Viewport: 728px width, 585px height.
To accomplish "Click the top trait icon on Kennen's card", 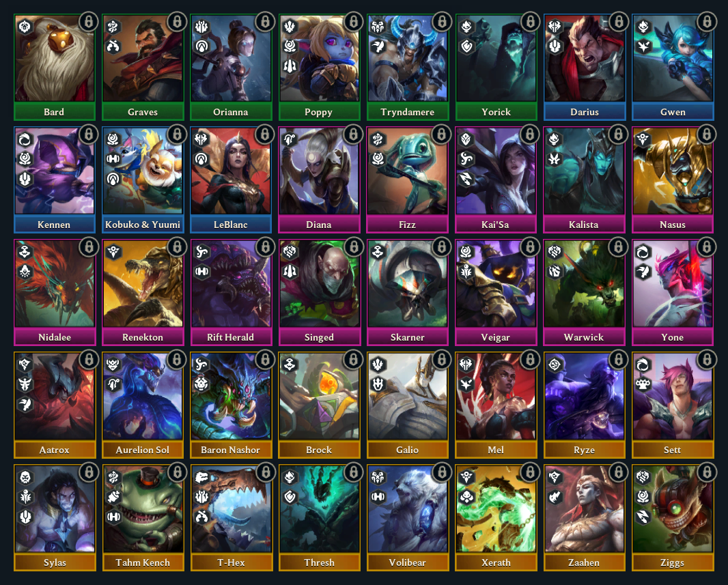I will click(x=25, y=139).
